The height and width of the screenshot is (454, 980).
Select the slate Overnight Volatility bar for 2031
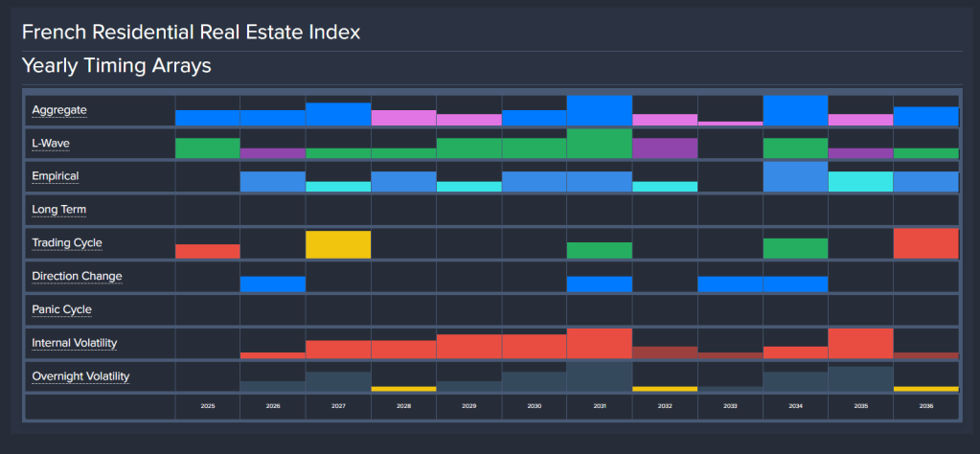pos(600,376)
